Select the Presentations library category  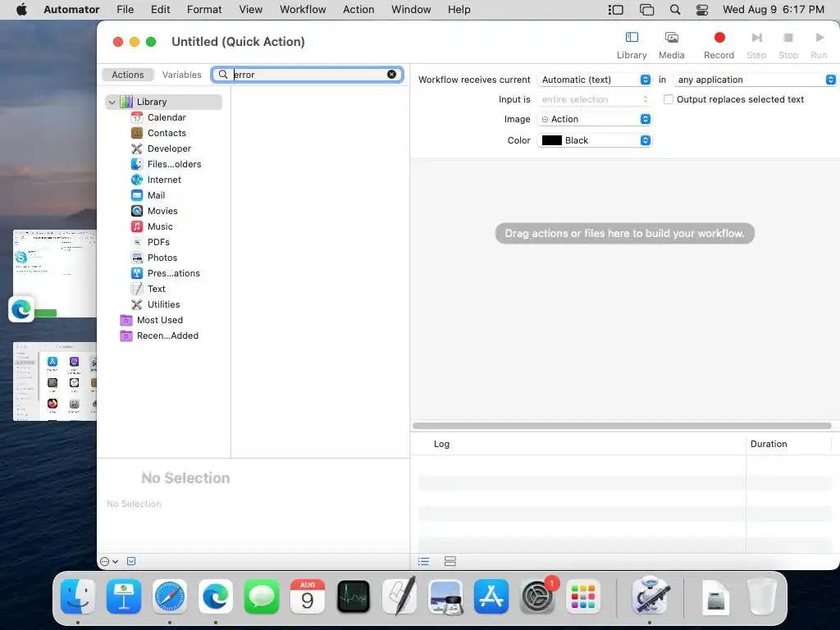click(174, 272)
